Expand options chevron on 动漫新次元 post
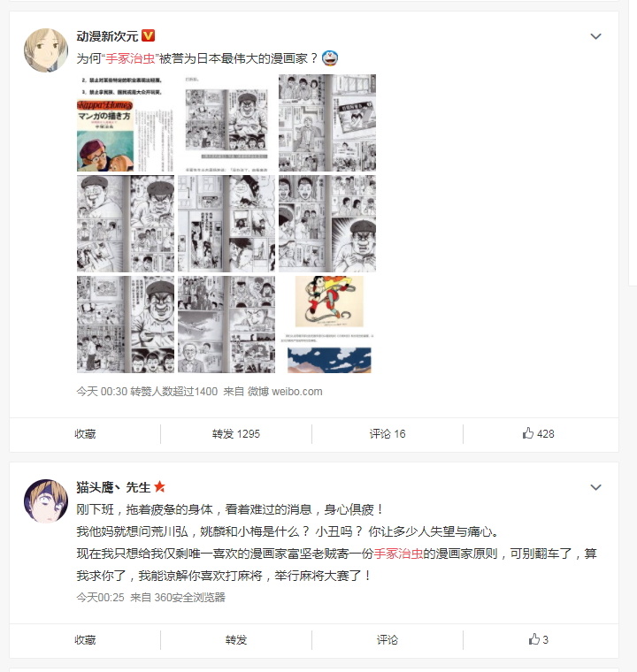 click(595, 36)
